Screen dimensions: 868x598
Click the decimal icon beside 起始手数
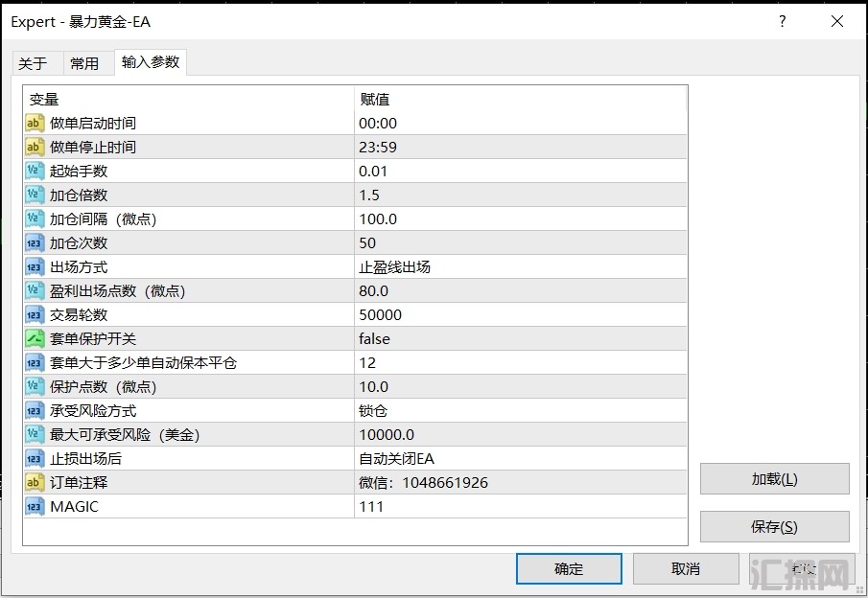(x=35, y=171)
